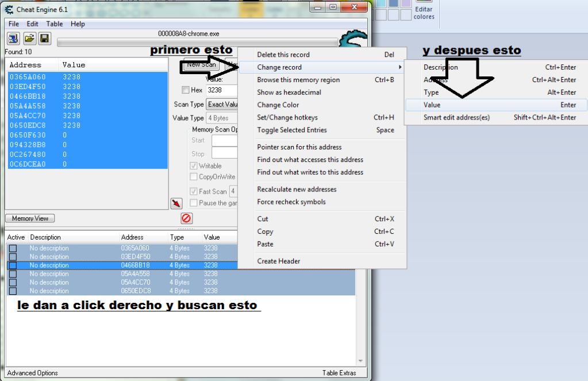Clear the address list with red circle icon
This screenshot has height=381, width=588.
tap(186, 218)
